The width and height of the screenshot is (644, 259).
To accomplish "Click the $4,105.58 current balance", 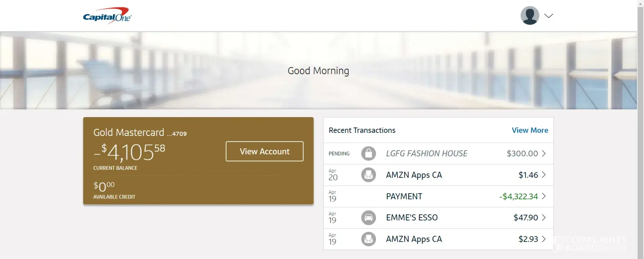I will click(130, 152).
